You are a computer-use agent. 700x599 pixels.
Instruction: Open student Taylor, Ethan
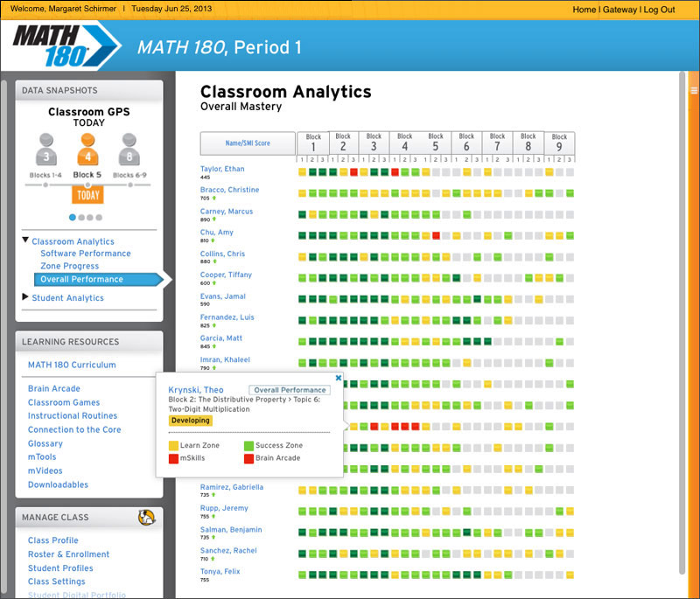222,169
